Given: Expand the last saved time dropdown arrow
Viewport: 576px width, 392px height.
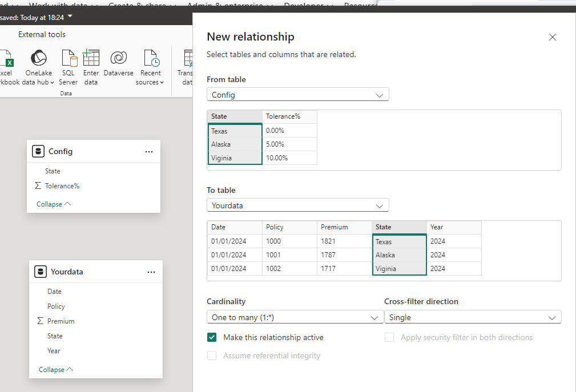Looking at the screenshot, I should (70, 17).
